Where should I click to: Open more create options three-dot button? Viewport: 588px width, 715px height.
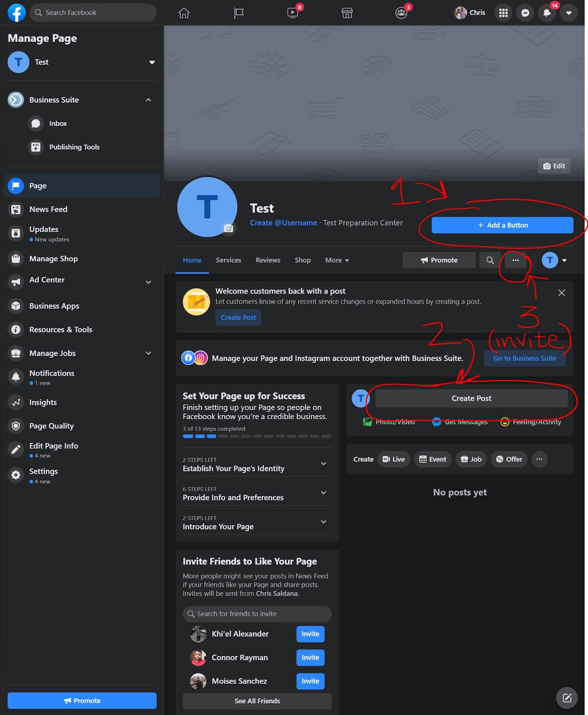coord(539,459)
